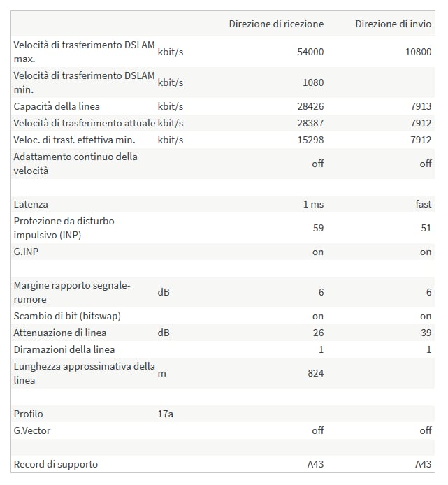Select the 17a profile value
The image size is (448, 485).
coord(165,414)
